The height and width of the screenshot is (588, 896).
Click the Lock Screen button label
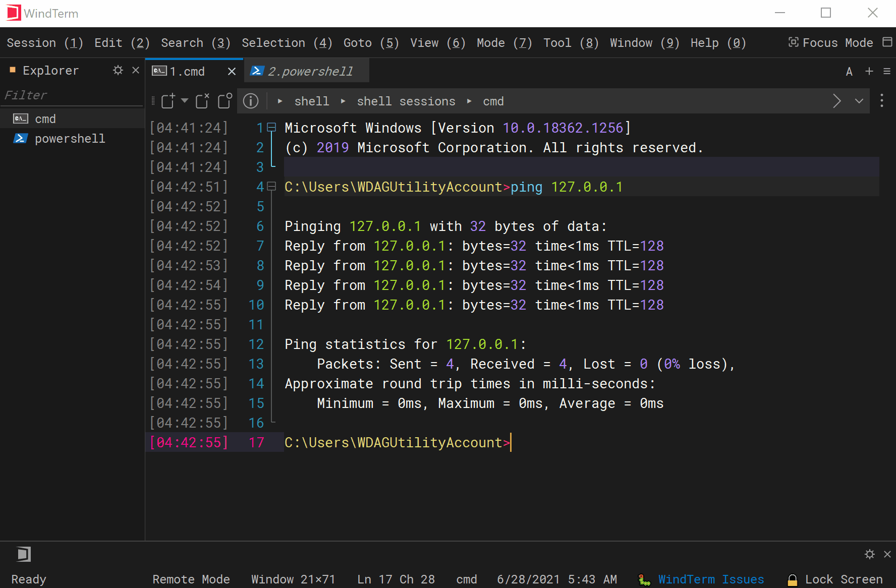844,579
